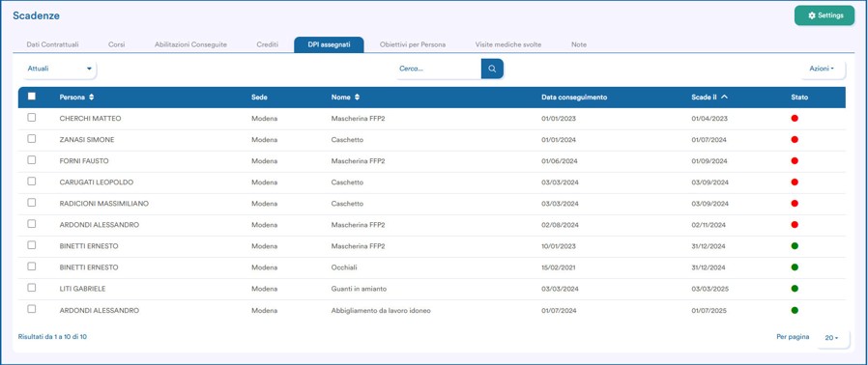Click green status dot for LITI GABRIELE

tap(795, 288)
